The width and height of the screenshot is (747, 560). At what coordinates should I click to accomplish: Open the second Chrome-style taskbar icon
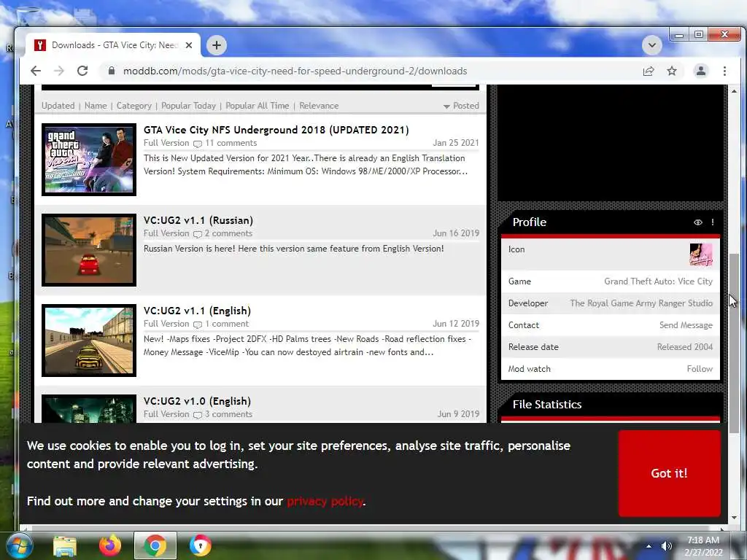pos(201,545)
